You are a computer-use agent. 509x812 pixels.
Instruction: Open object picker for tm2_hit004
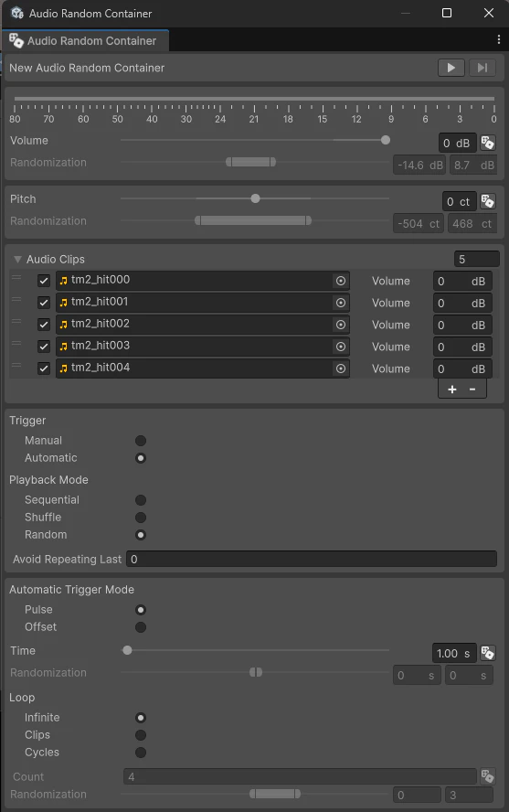340,369
